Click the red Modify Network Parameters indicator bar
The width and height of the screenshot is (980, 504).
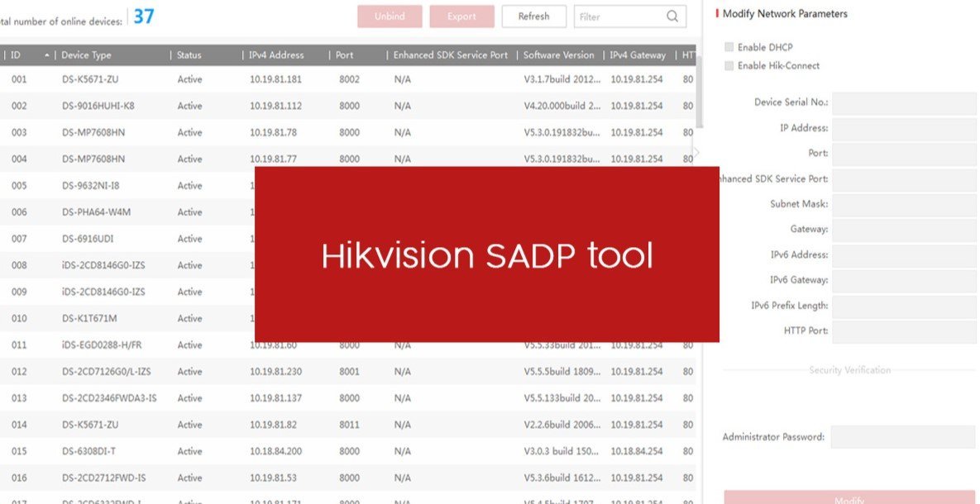(x=716, y=13)
